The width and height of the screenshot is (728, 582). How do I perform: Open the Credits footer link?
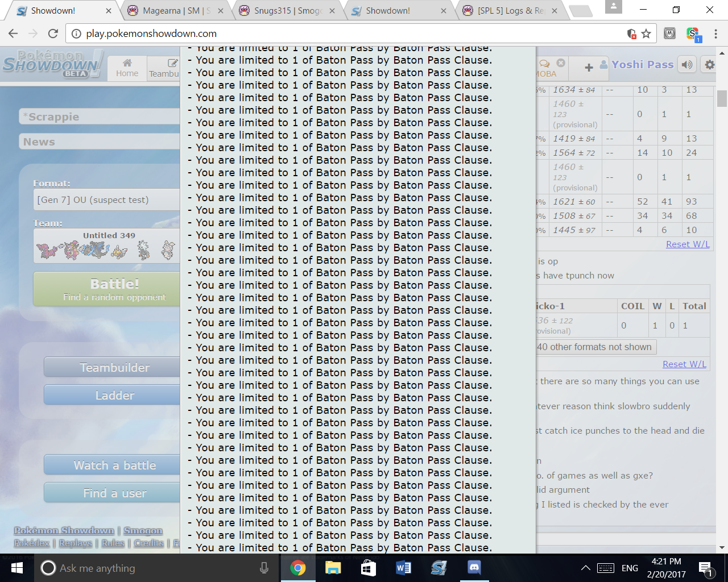(149, 543)
